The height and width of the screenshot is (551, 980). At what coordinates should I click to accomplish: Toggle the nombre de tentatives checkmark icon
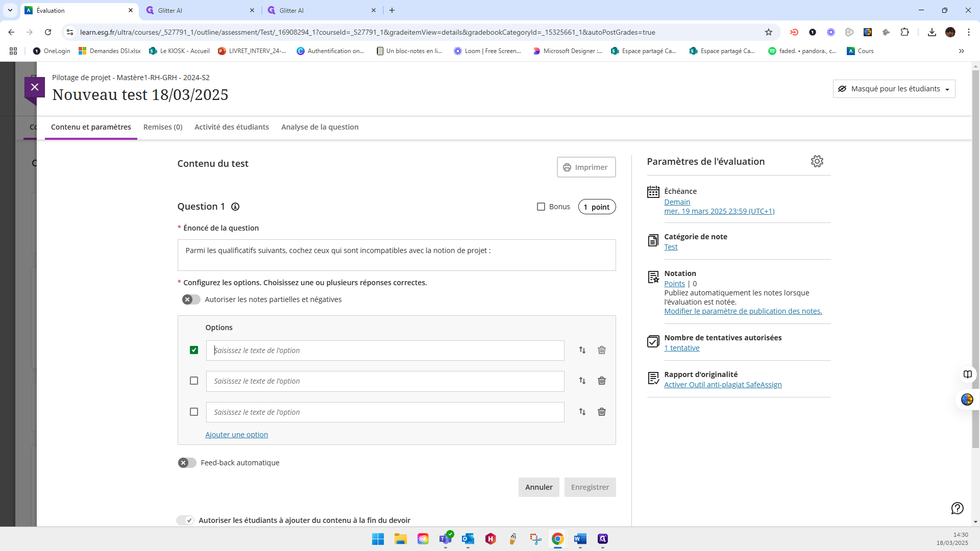point(653,341)
